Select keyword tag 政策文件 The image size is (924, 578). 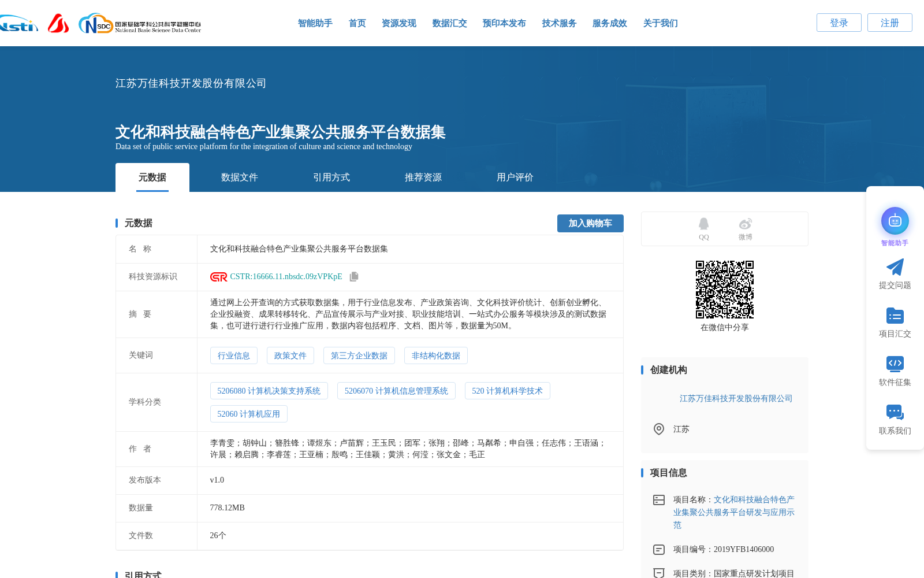point(290,355)
